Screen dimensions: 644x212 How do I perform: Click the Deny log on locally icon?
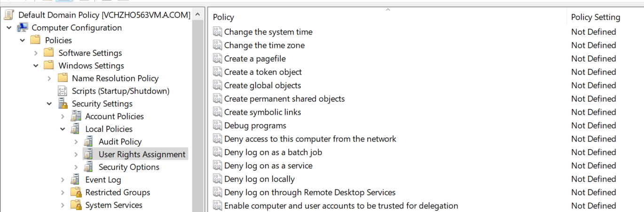[x=217, y=179]
